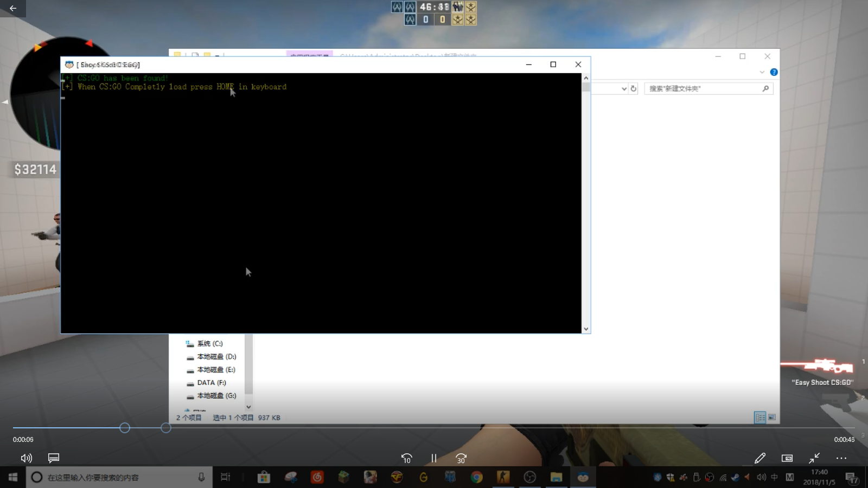Exit full screen mode

814,458
